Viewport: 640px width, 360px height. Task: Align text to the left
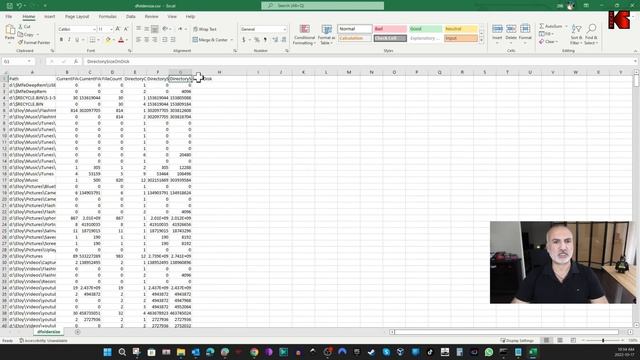click(139, 40)
